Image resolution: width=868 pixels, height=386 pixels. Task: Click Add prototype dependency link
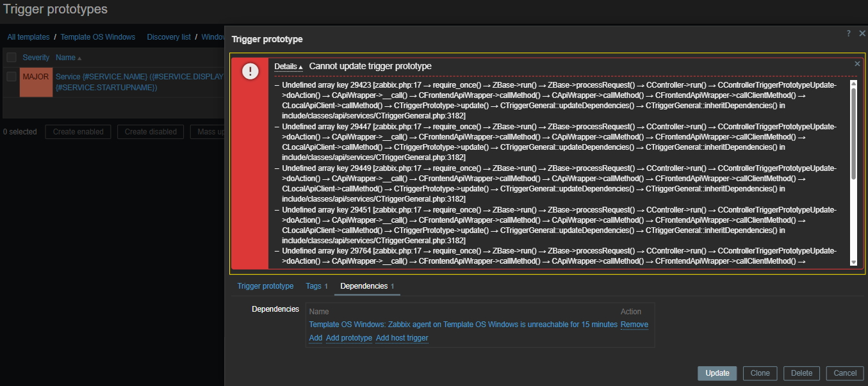click(348, 338)
